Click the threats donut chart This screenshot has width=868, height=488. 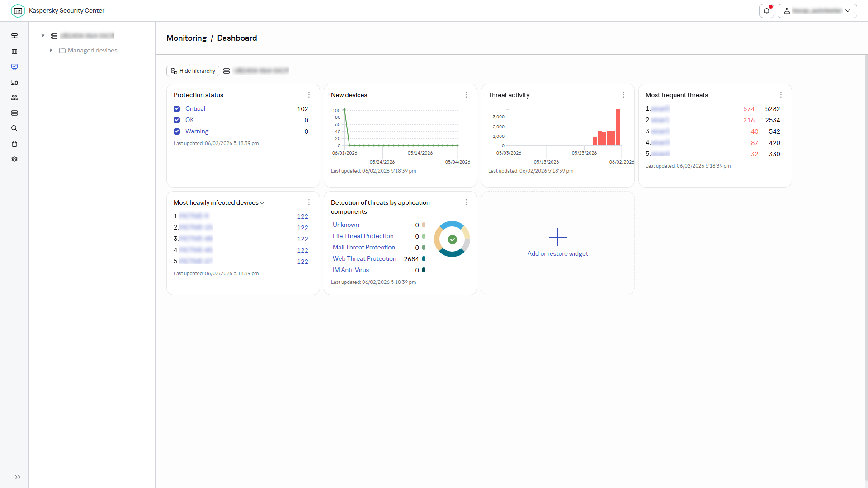[x=452, y=239]
